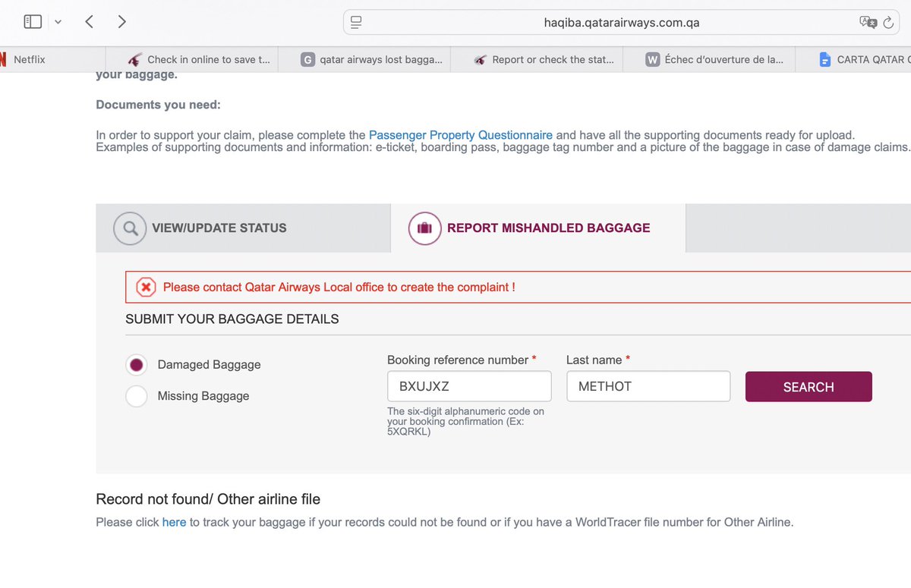The width and height of the screenshot is (911, 588).
Task: Click the magnifier icon on View/Update Status
Action: tap(130, 228)
